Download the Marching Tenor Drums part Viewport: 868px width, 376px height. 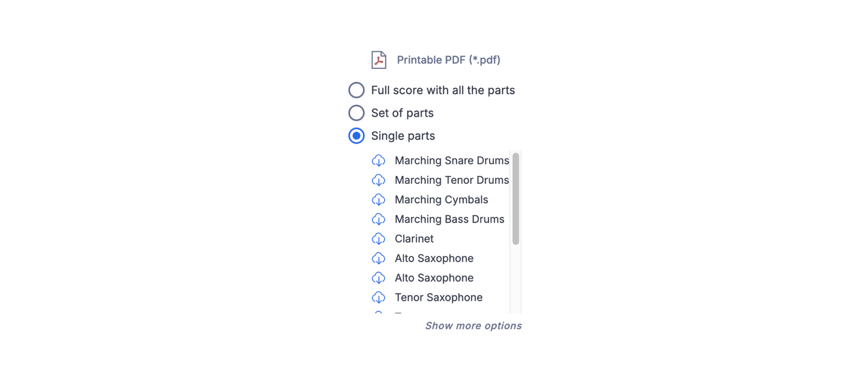click(378, 180)
